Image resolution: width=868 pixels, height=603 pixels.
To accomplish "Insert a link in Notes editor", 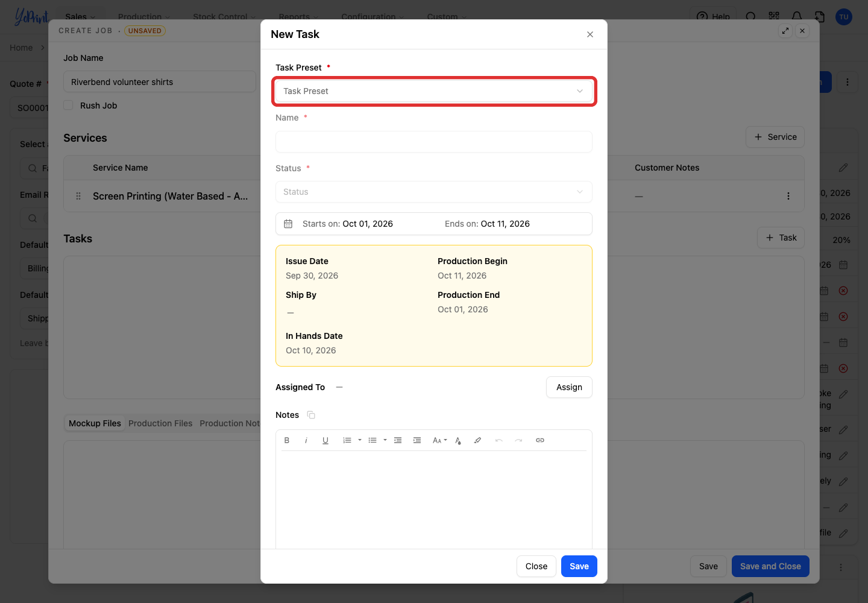I will pos(540,440).
